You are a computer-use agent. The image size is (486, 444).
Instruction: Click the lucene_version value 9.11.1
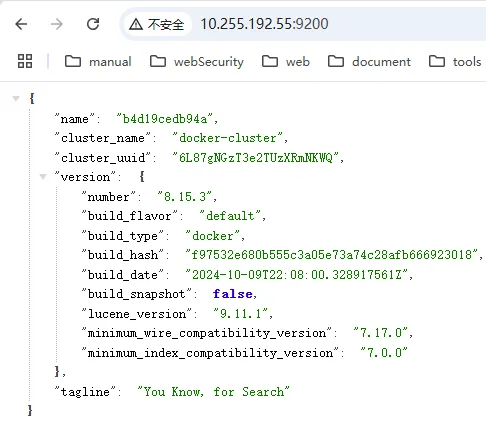[x=241, y=314]
